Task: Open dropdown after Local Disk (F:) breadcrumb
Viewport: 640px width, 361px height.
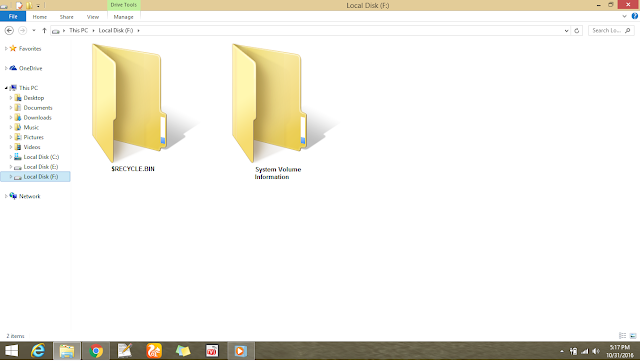Action: (138, 31)
